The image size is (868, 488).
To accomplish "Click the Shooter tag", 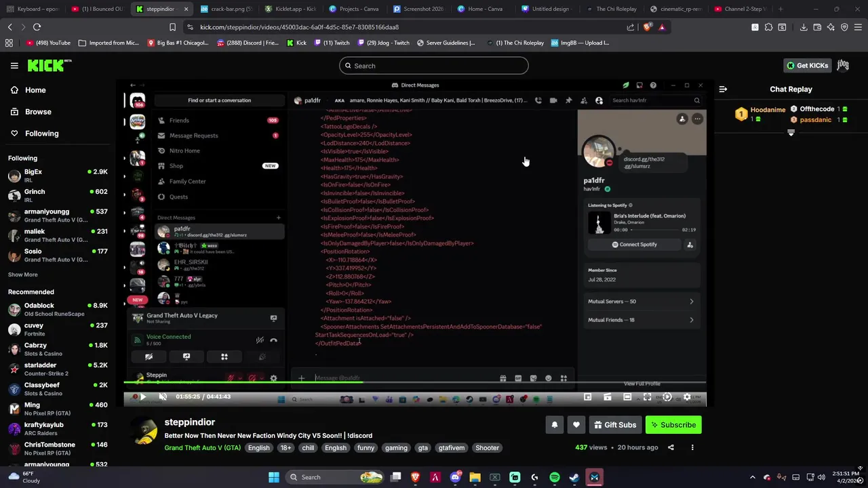I will tap(487, 447).
